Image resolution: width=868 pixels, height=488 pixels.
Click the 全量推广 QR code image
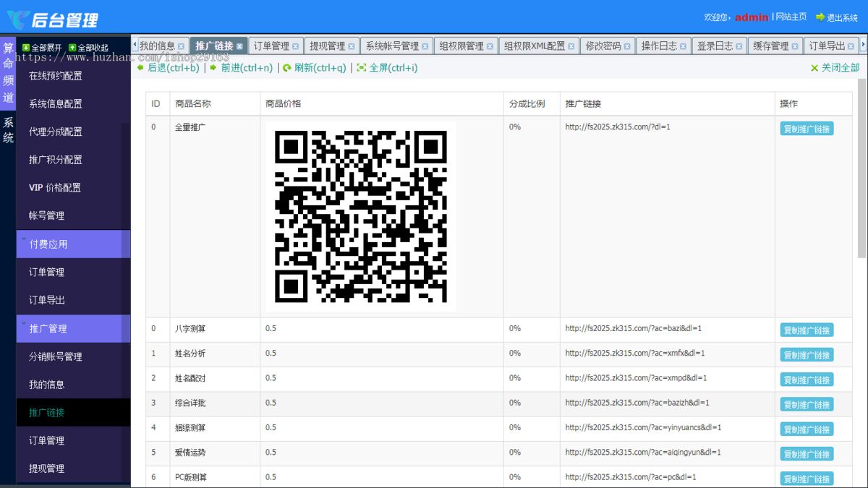[361, 216]
